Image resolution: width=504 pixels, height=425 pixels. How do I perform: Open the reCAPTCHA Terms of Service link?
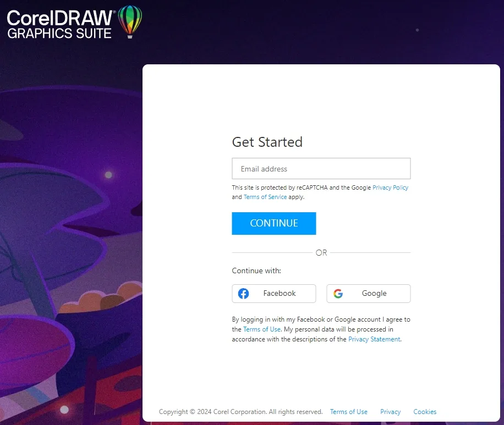265,197
